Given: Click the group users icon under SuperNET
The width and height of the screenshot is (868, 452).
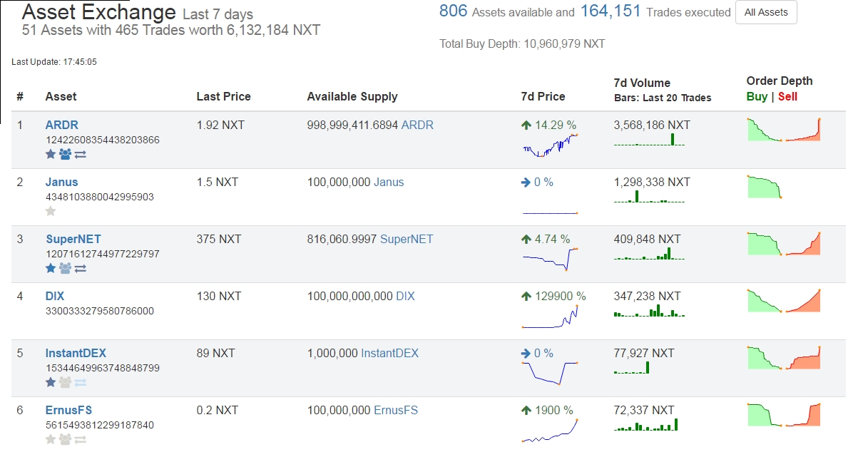Looking at the screenshot, I should [65, 268].
